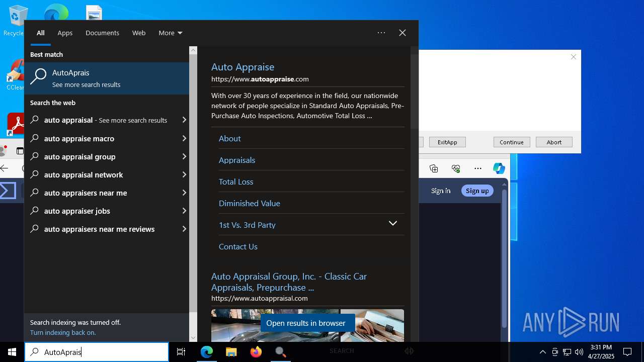The image size is (644, 362).
Task: Open the Action Center notifications icon
Action: point(627,352)
